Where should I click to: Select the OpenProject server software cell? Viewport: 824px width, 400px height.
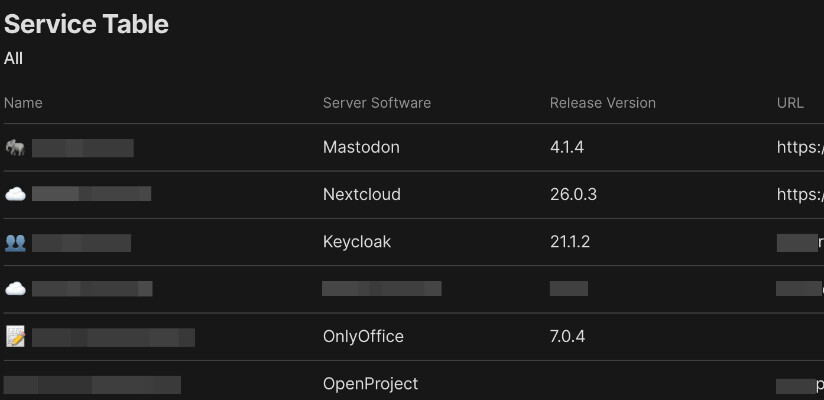pyautogui.click(x=370, y=384)
